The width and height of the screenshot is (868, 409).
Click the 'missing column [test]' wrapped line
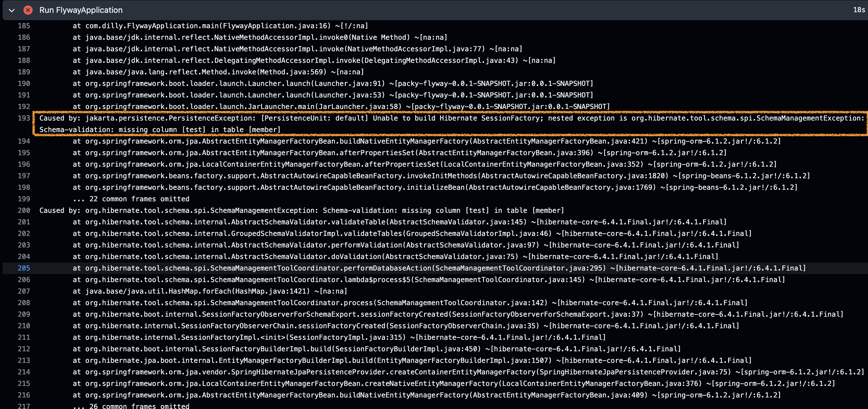pyautogui.click(x=160, y=129)
